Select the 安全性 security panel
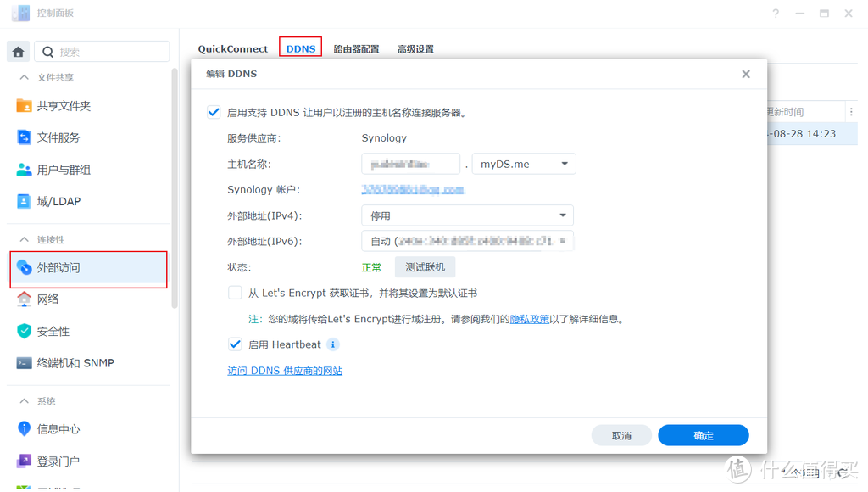 click(53, 331)
